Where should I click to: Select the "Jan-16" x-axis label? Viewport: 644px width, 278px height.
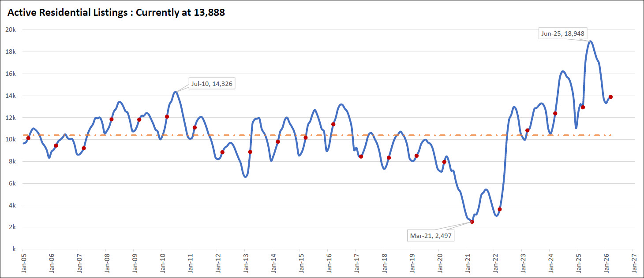(x=328, y=263)
